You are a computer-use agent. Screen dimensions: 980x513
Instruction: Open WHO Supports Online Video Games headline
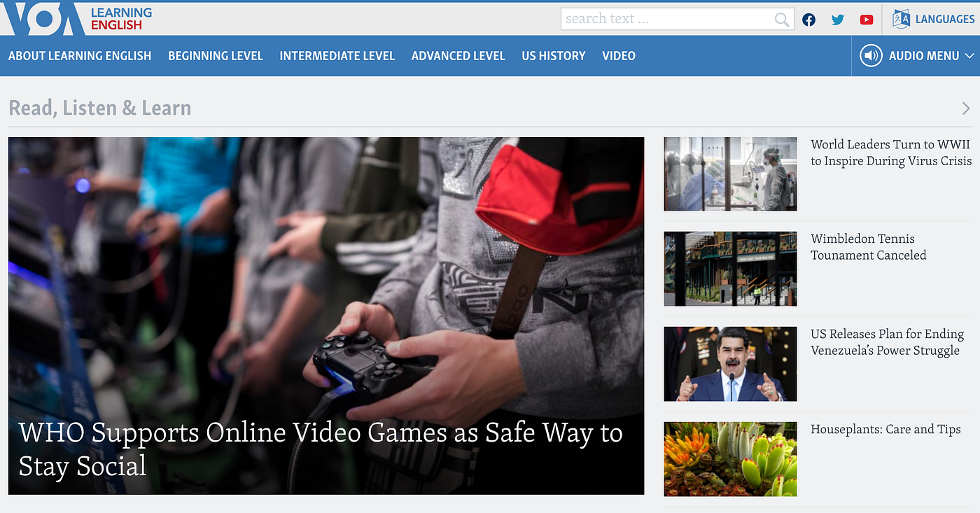tap(321, 449)
